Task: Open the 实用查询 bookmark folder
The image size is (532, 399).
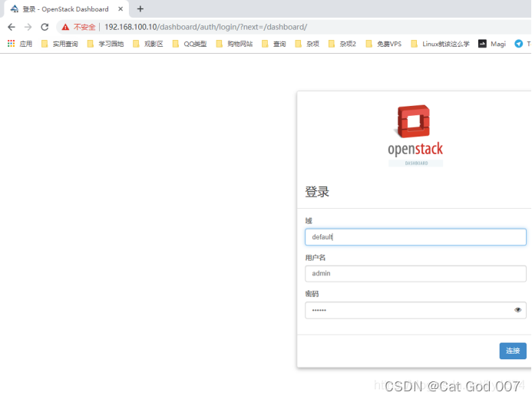Action: [x=59, y=44]
